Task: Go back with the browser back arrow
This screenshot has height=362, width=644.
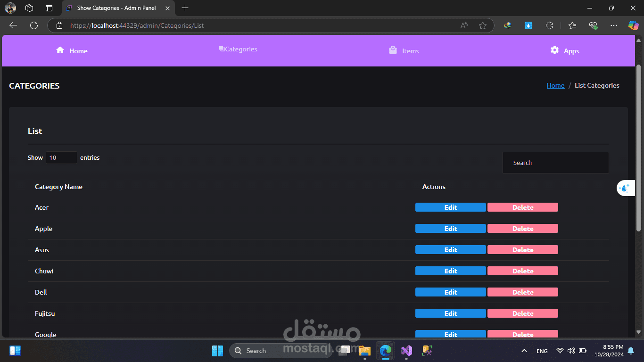Action: pyautogui.click(x=13, y=25)
